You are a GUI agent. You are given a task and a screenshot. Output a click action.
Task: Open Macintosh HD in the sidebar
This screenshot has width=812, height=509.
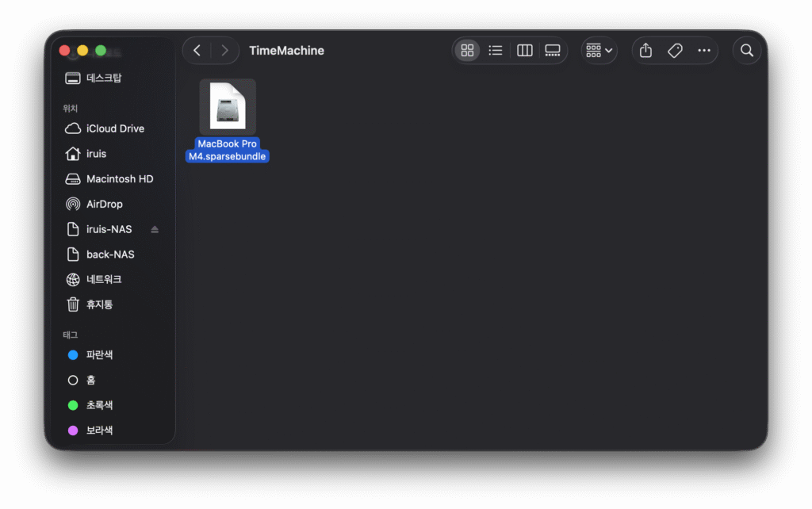[x=119, y=179]
